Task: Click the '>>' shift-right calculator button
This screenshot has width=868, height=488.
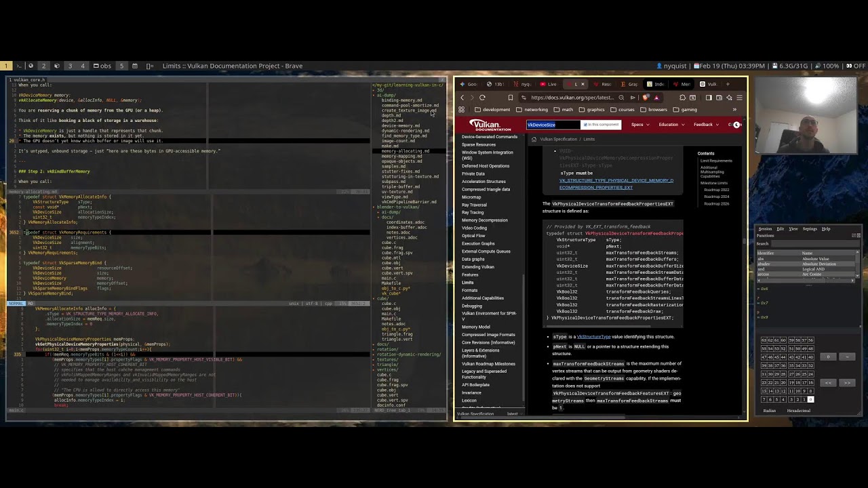Action: [x=847, y=383]
